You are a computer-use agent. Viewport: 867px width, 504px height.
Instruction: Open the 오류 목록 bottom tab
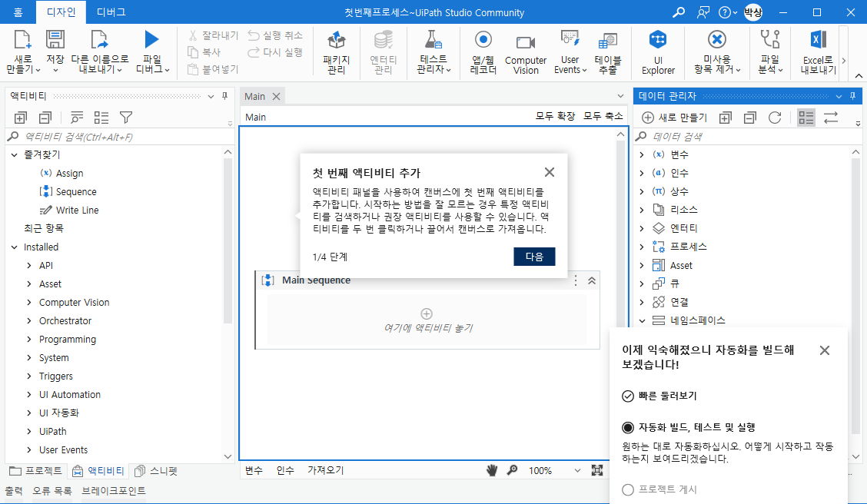click(52, 491)
